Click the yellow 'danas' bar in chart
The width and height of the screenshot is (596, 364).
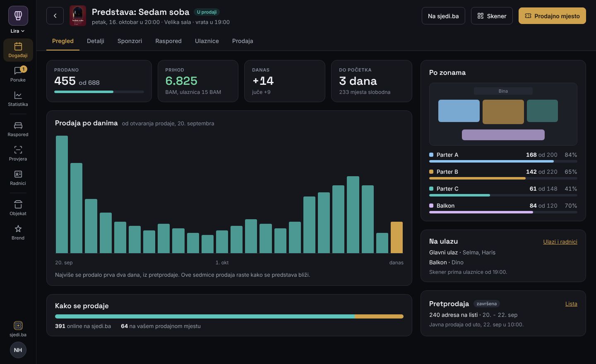(x=397, y=237)
